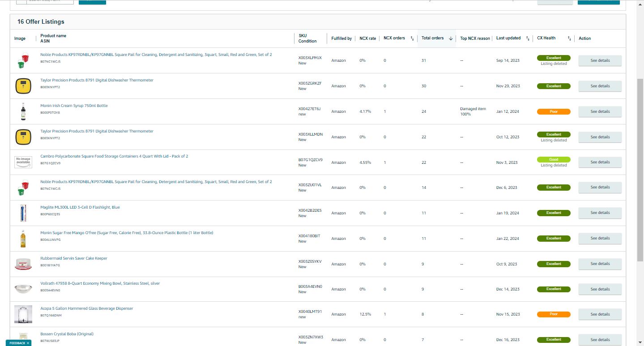The width and height of the screenshot is (644, 346).
Task: Open Monin Irish Cream Syrup 750ml Bottle link
Action: coord(74,106)
